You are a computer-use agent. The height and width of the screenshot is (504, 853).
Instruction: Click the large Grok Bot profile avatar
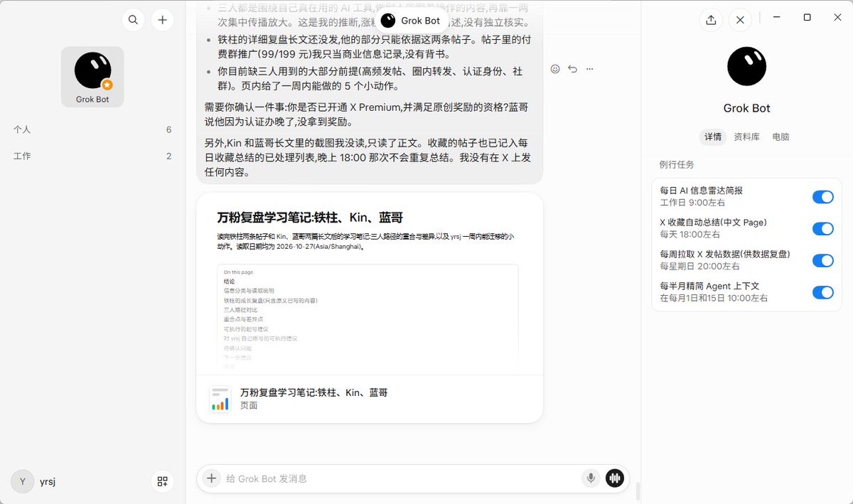747,67
